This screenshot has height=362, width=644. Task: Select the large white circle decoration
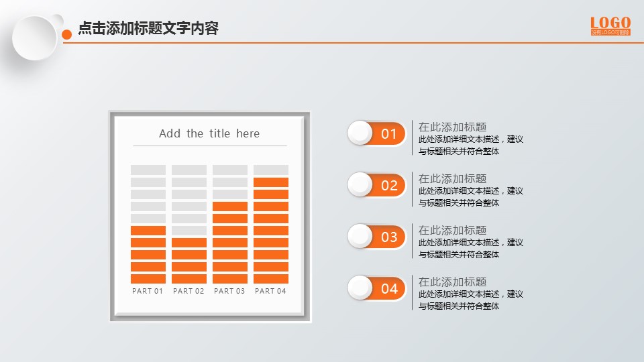[x=34, y=38]
